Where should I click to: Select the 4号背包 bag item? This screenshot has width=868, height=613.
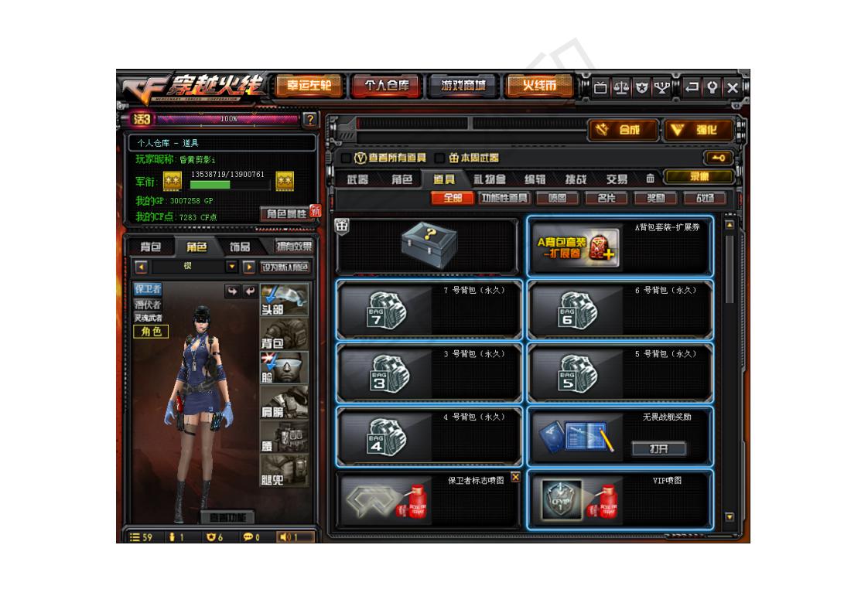[429, 437]
